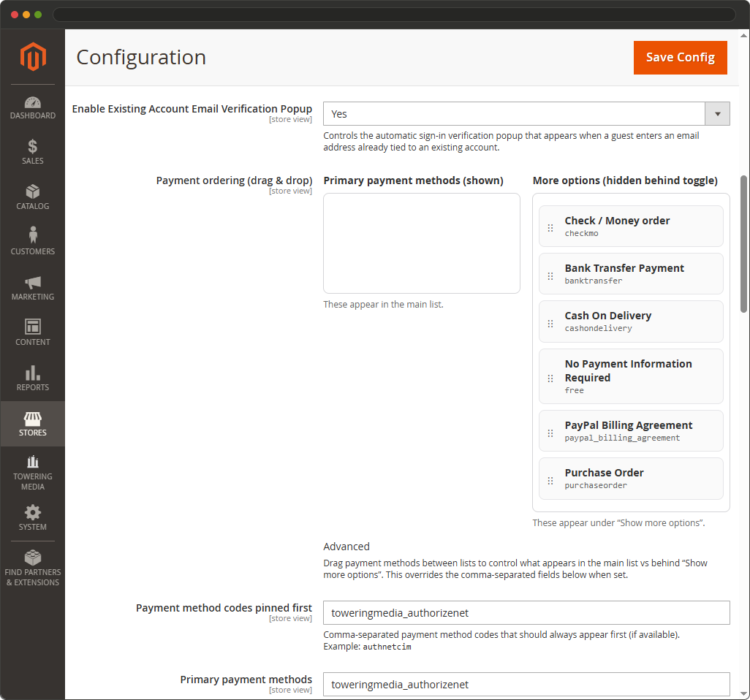
Task: Click scrollbar up arrow at top
Action: (743, 35)
